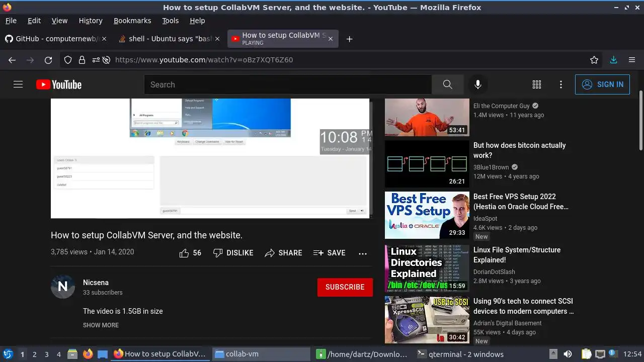This screenshot has height=362, width=644.
Task: Close the CollabVM YouTube tab
Action: point(330,39)
